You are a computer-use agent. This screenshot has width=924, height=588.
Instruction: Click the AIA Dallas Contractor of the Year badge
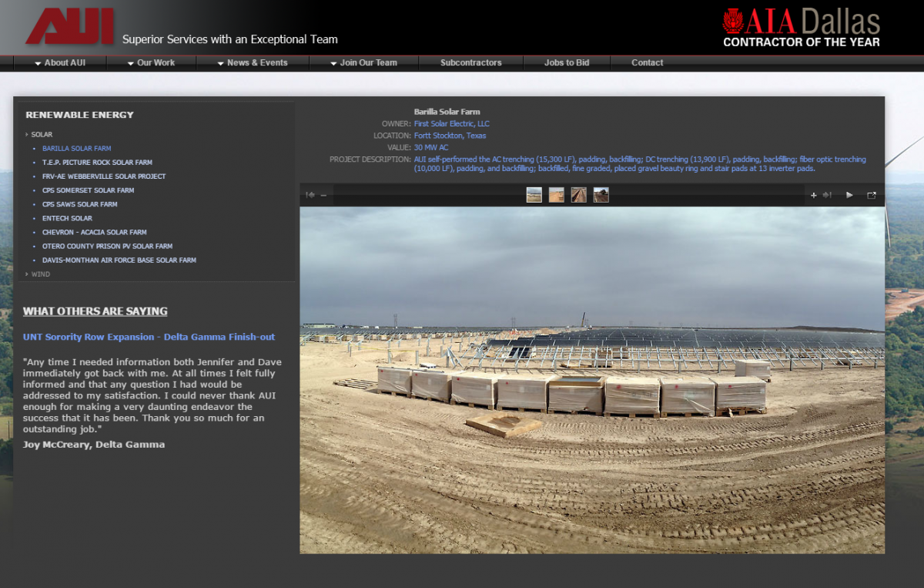pos(801,28)
